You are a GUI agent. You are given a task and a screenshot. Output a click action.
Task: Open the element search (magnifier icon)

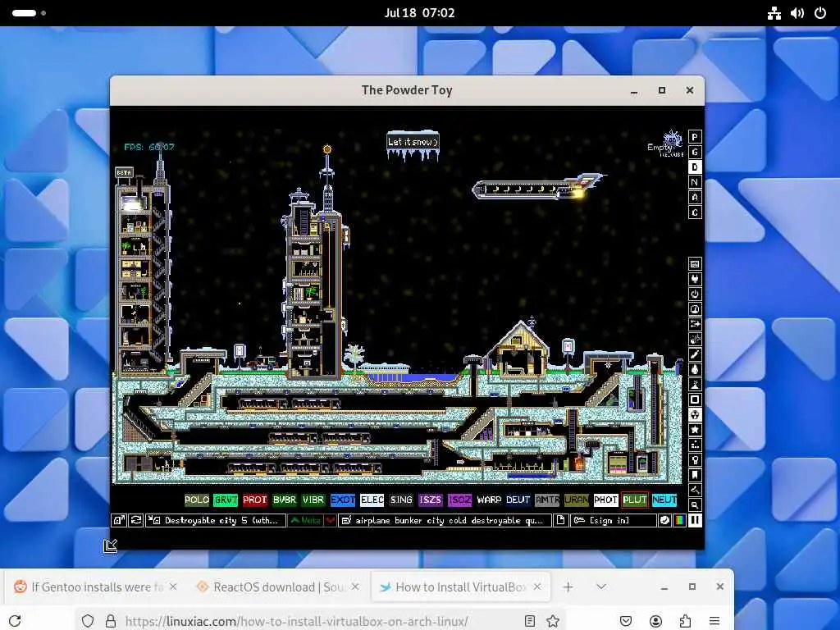coord(695,504)
